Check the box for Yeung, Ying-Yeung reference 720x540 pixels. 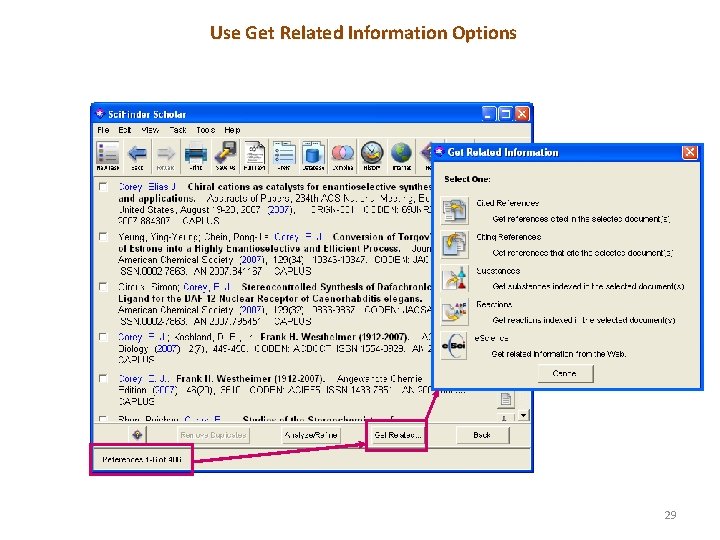pyautogui.click(x=103, y=237)
